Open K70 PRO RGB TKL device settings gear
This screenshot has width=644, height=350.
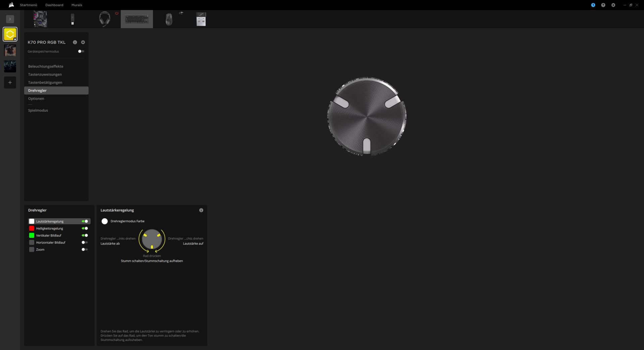(x=83, y=42)
